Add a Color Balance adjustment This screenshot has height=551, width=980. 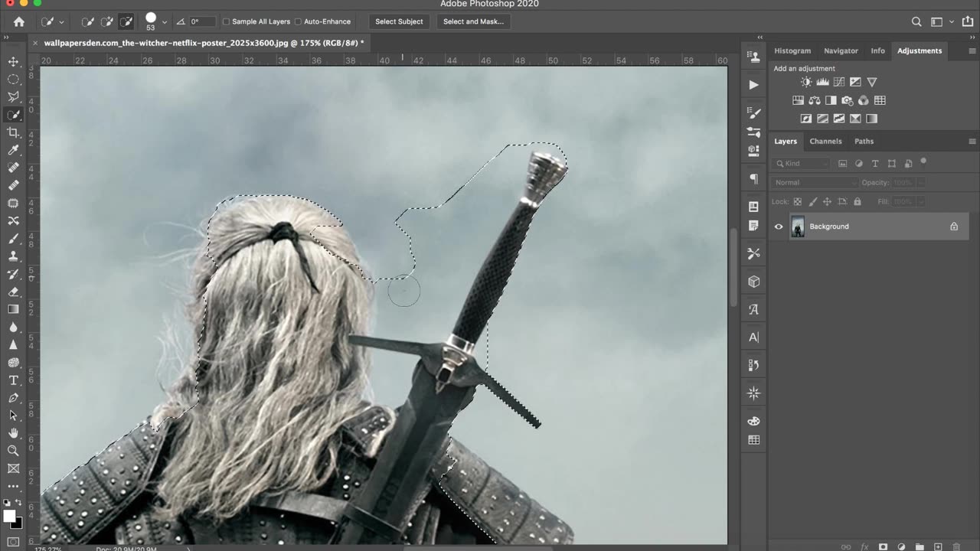[815, 100]
